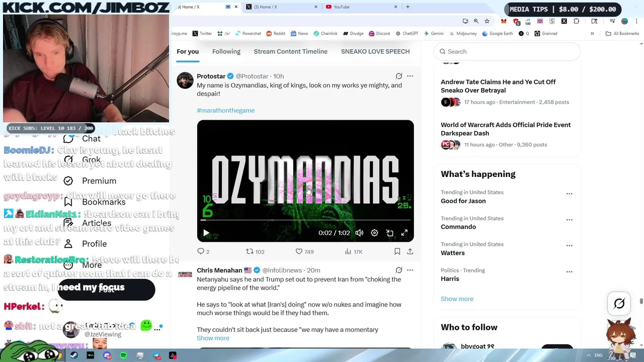
Task: Expand the hidden bookmarks chevron
Action: [x=592, y=33]
